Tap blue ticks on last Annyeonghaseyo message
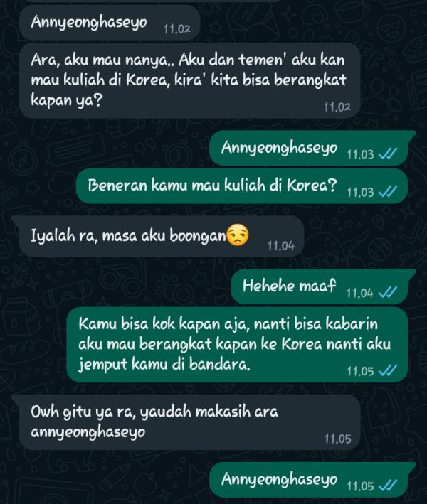This screenshot has height=504, width=427. pos(388,486)
